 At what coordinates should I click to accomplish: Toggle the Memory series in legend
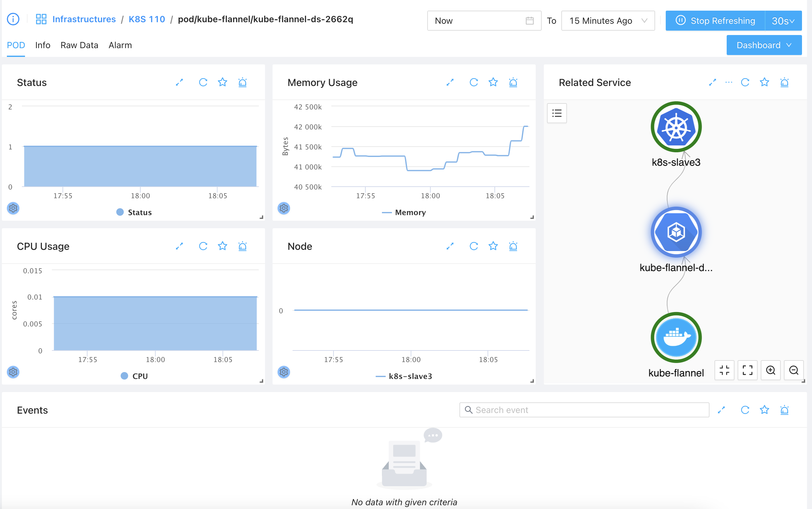pos(404,212)
